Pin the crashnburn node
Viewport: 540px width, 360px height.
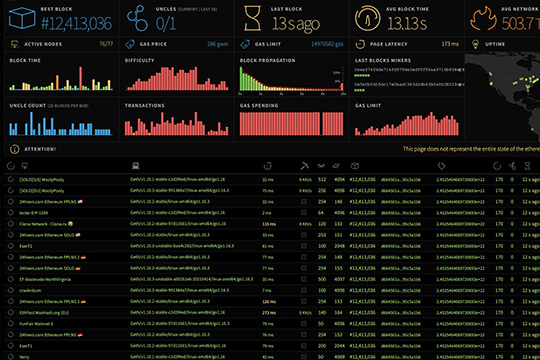[x=11, y=290]
